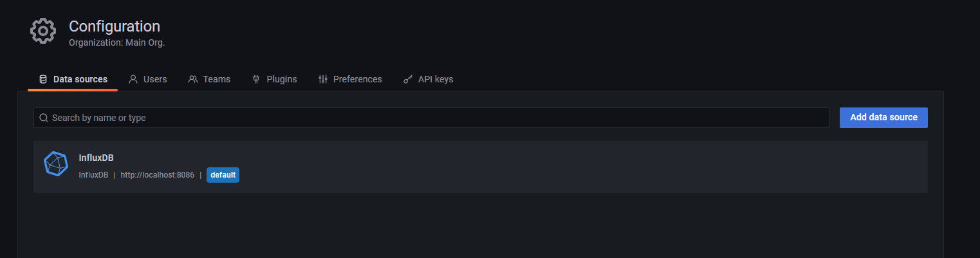Click the group icon beside Teams

pos(193,79)
